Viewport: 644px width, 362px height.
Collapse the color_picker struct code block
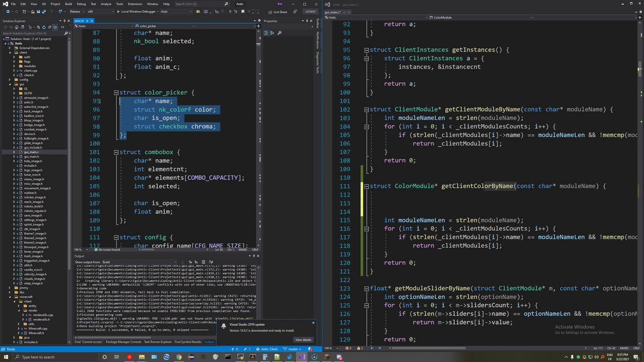pyautogui.click(x=116, y=93)
